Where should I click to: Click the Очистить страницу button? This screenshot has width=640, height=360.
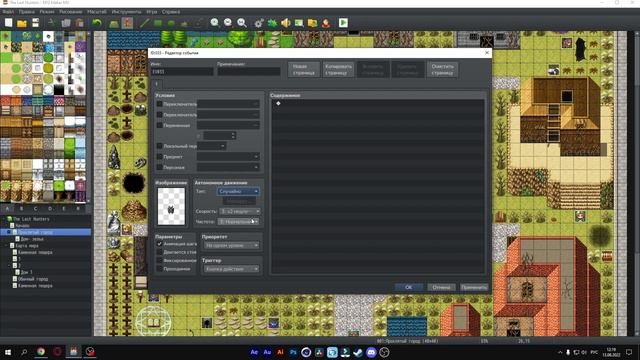pyautogui.click(x=442, y=69)
